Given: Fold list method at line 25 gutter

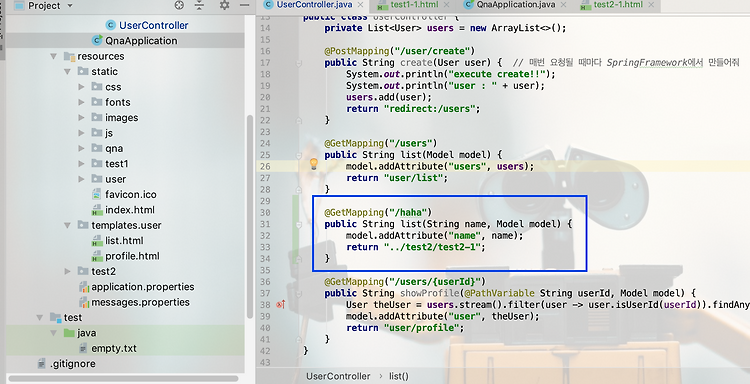Looking at the screenshot, I should point(298,155).
